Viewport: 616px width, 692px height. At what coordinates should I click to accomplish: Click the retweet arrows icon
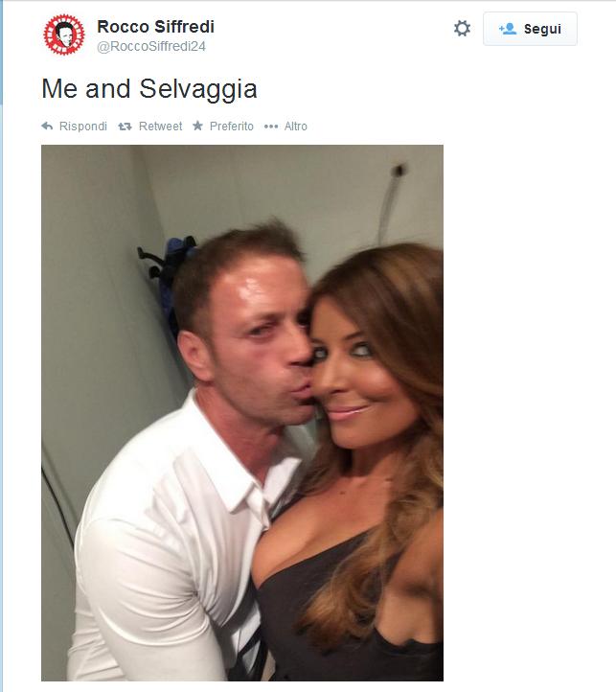(x=125, y=127)
